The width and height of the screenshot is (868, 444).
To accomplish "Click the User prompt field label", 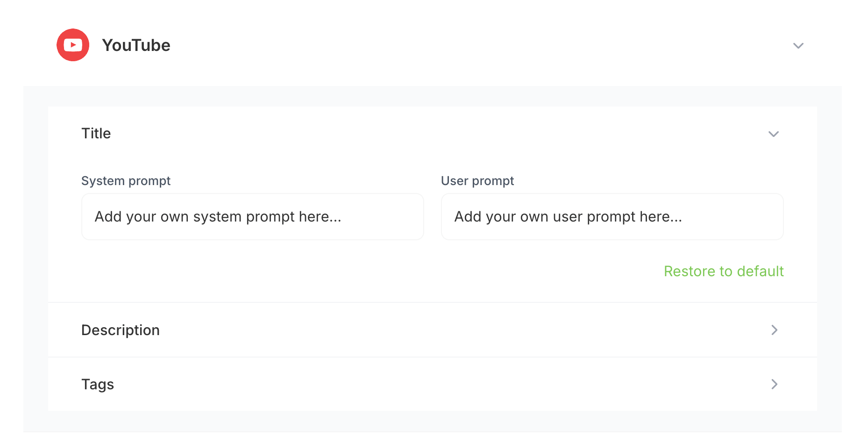I will [x=477, y=181].
